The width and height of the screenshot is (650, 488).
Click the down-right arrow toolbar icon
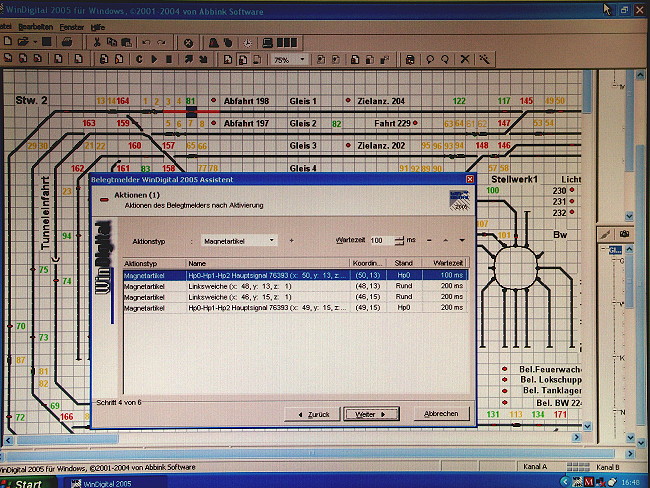[203, 59]
